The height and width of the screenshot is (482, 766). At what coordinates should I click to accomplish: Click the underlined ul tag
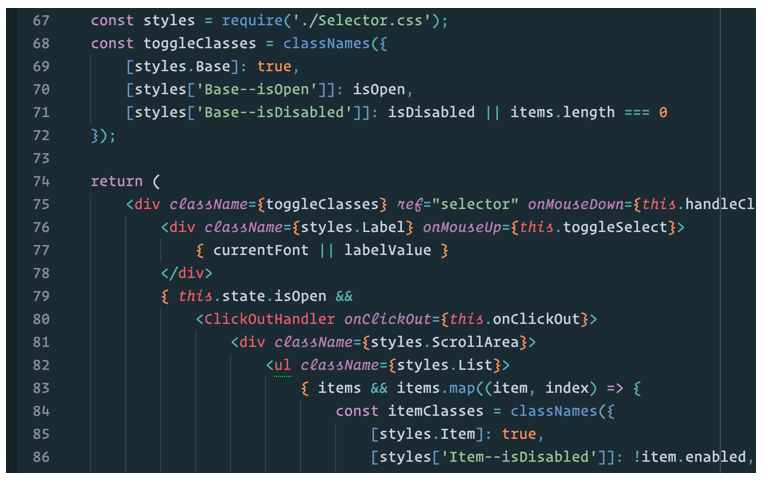(x=283, y=365)
